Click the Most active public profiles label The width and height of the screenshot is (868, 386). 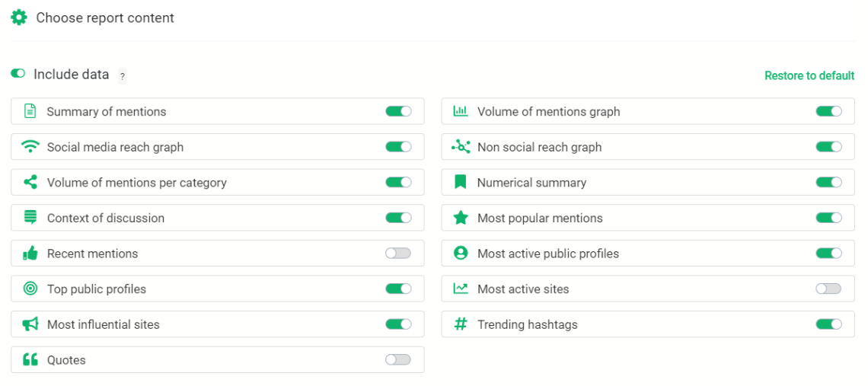(x=547, y=254)
